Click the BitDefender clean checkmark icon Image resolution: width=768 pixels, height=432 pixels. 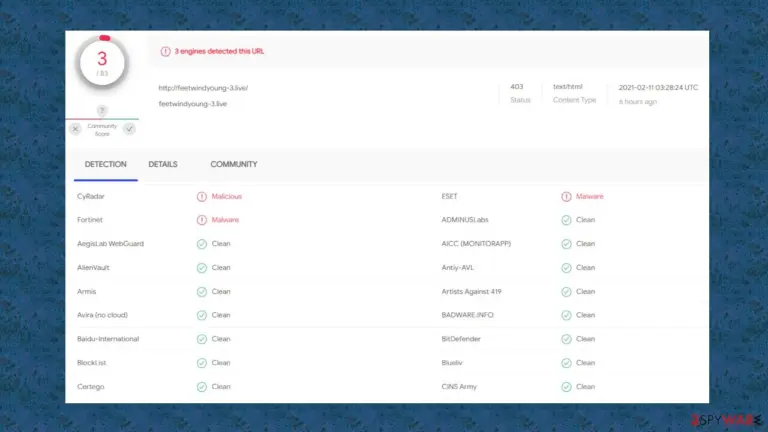(x=566, y=339)
